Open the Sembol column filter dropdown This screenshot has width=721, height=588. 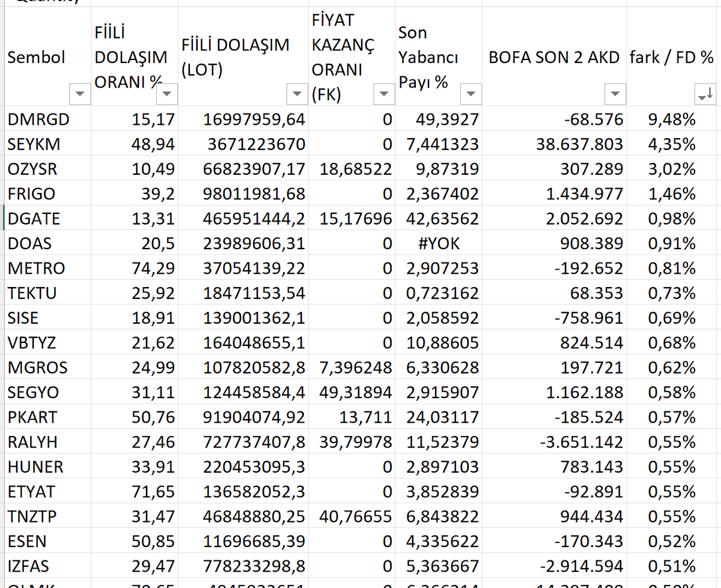click(x=80, y=94)
